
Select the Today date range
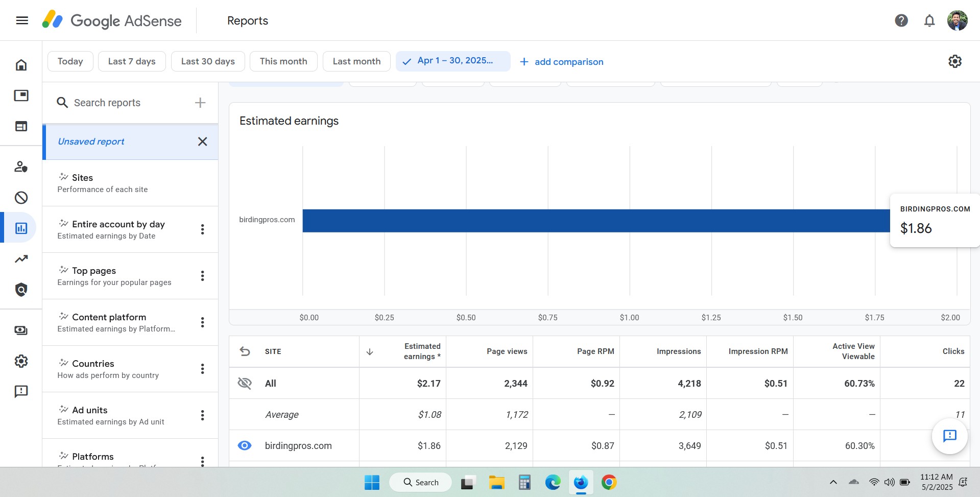[70, 61]
